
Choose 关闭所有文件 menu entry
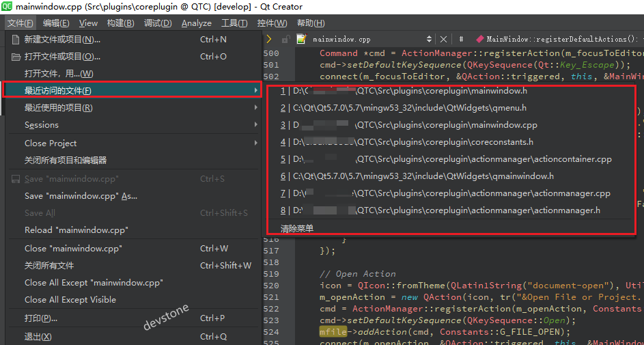pos(133,266)
